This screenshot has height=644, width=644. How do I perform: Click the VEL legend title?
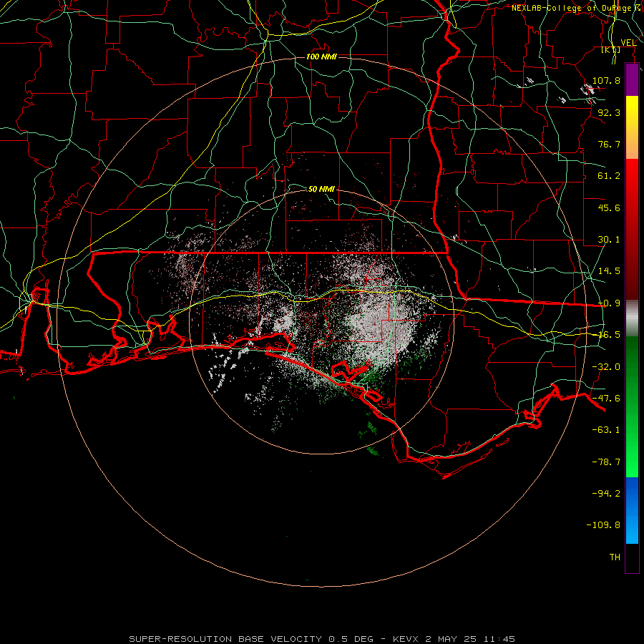(628, 43)
